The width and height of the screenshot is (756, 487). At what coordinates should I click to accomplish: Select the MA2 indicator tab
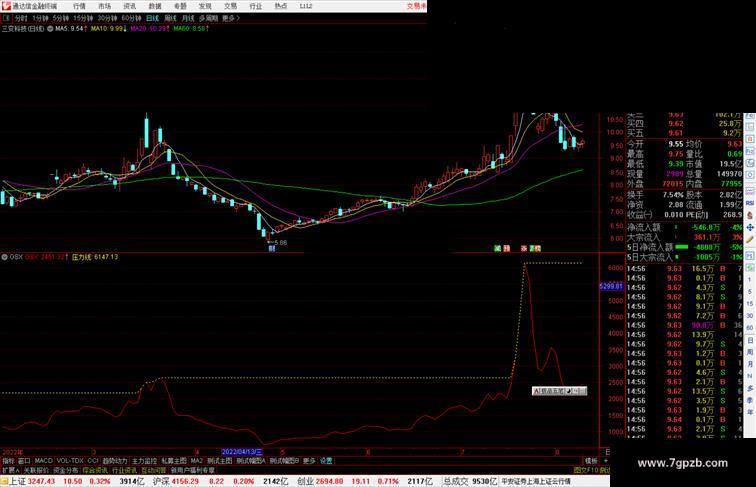click(196, 461)
